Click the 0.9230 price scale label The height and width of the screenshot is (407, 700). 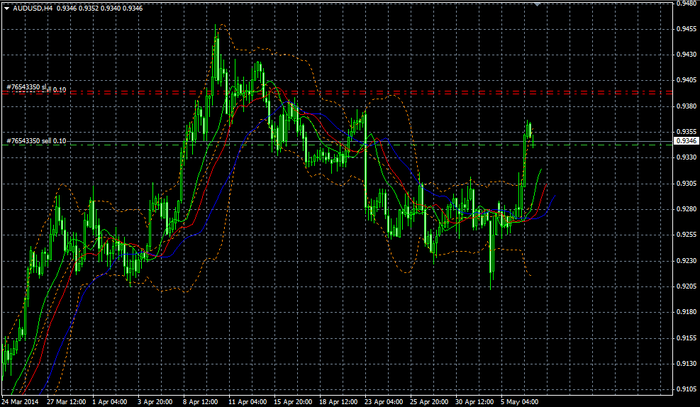686,261
